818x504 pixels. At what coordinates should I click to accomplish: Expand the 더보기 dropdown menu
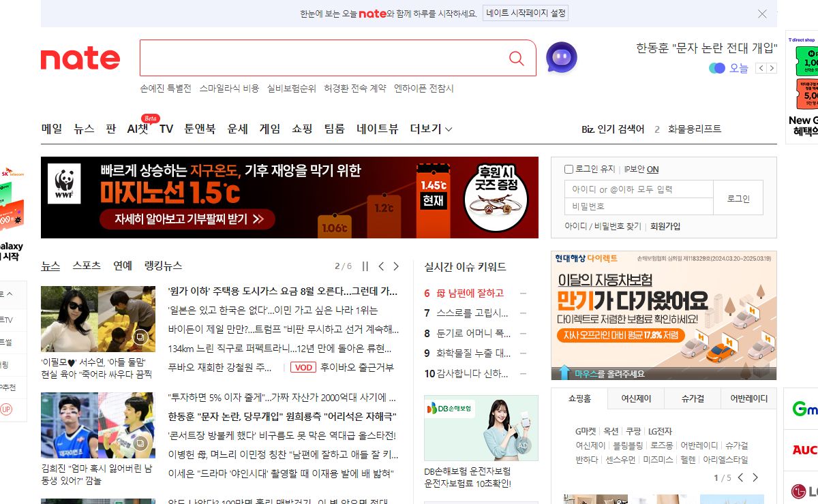coord(431,129)
